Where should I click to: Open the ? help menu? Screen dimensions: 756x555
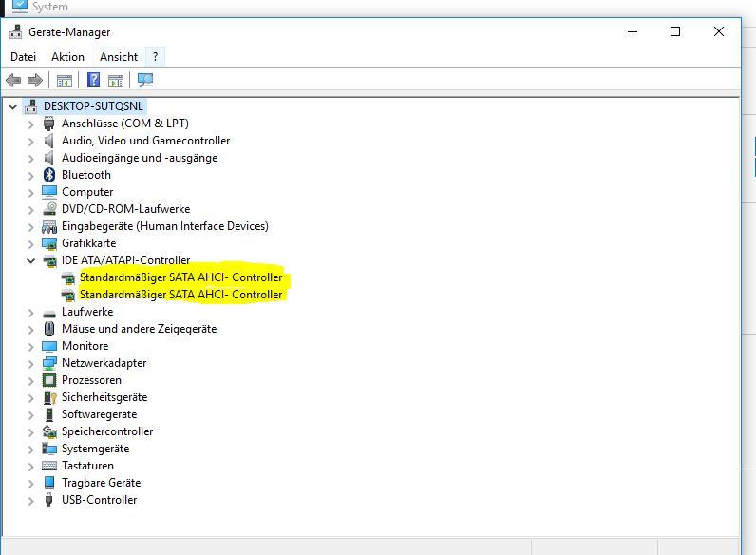pyautogui.click(x=155, y=57)
